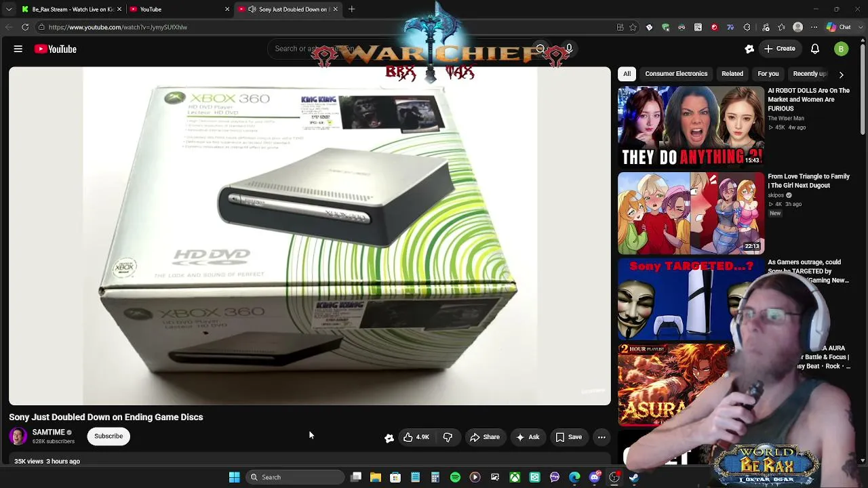Reload the page in the browser
The image size is (868, 488).
pyautogui.click(x=25, y=27)
